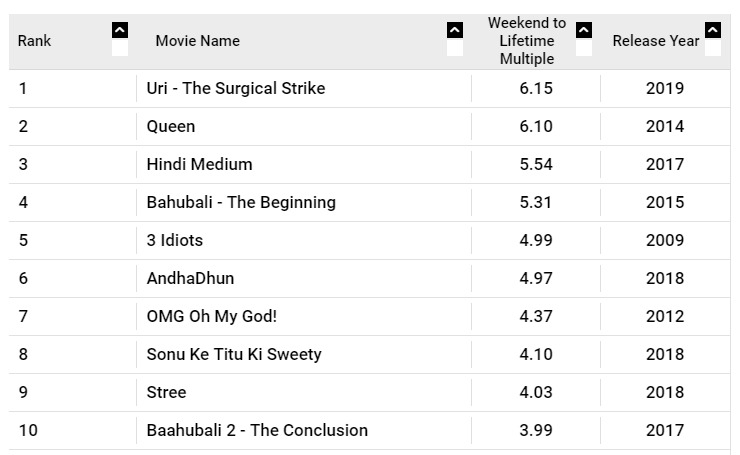Click the AndhaDhun movie name
The height and width of the screenshot is (455, 740).
point(190,278)
